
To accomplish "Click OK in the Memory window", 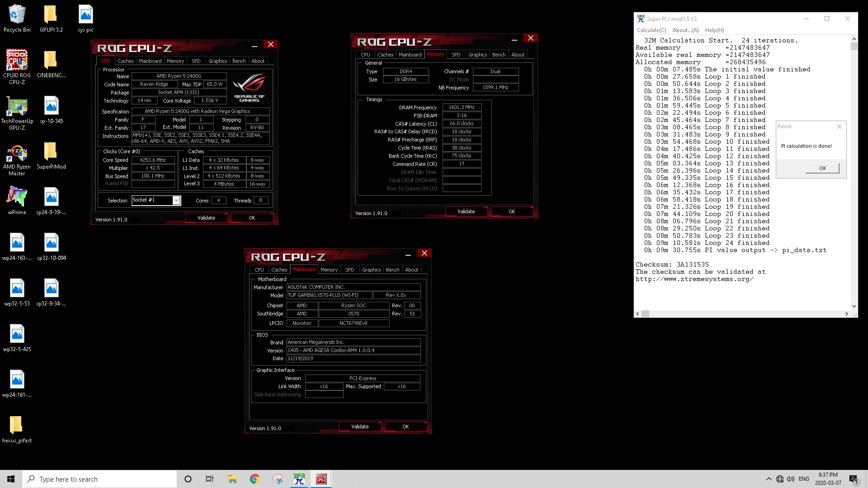I will click(512, 211).
